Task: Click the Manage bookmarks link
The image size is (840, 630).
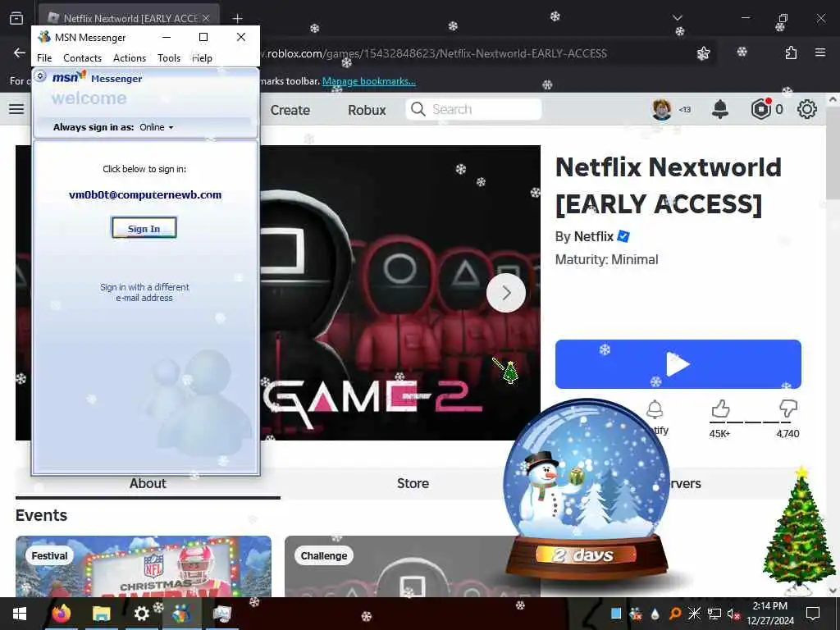Action: [368, 81]
